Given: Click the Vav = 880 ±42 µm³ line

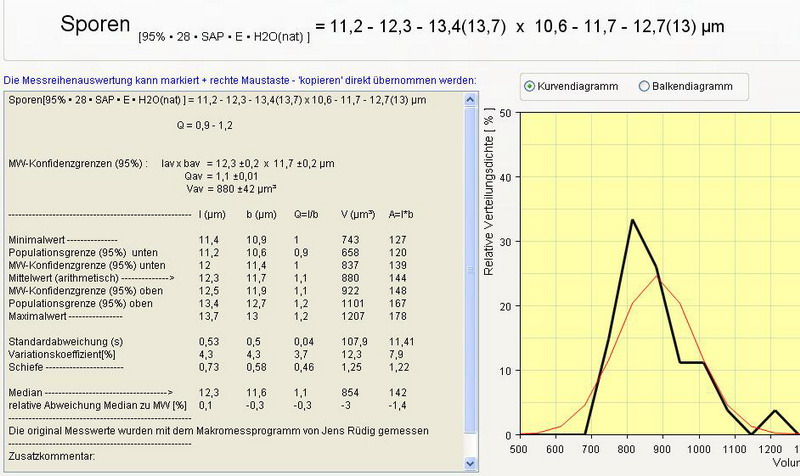Looking at the screenshot, I should click(x=230, y=188).
